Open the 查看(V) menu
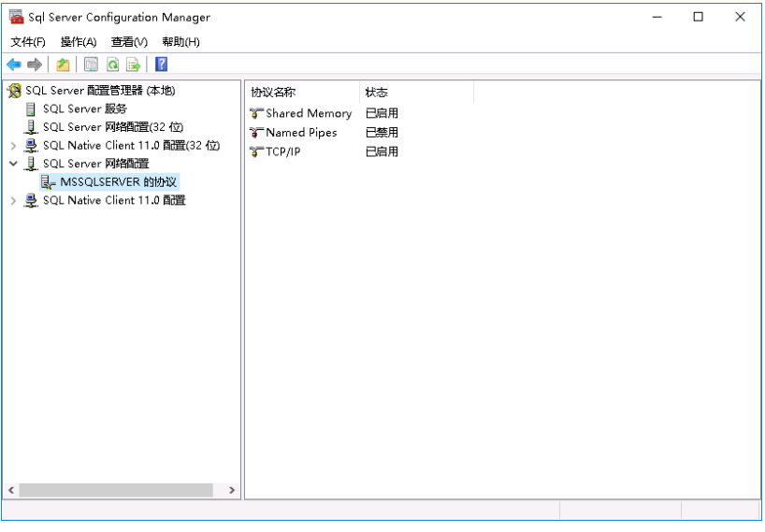The image size is (765, 532). coord(129,42)
